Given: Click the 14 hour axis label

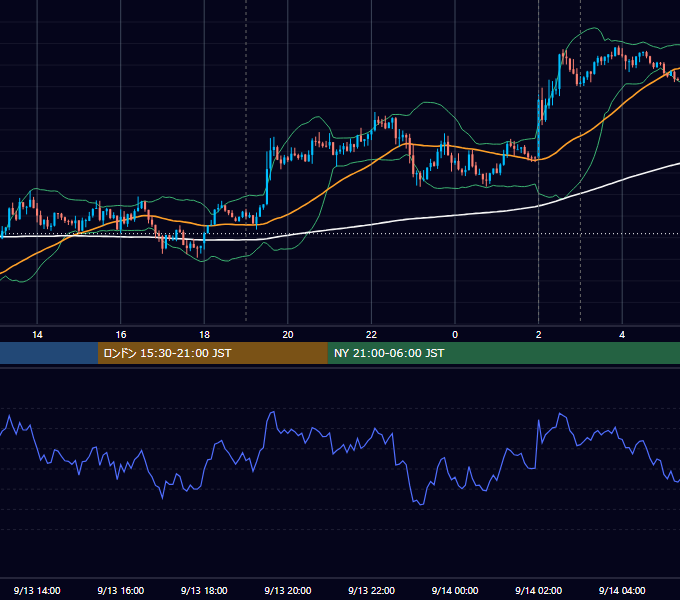Looking at the screenshot, I should [x=37, y=335].
